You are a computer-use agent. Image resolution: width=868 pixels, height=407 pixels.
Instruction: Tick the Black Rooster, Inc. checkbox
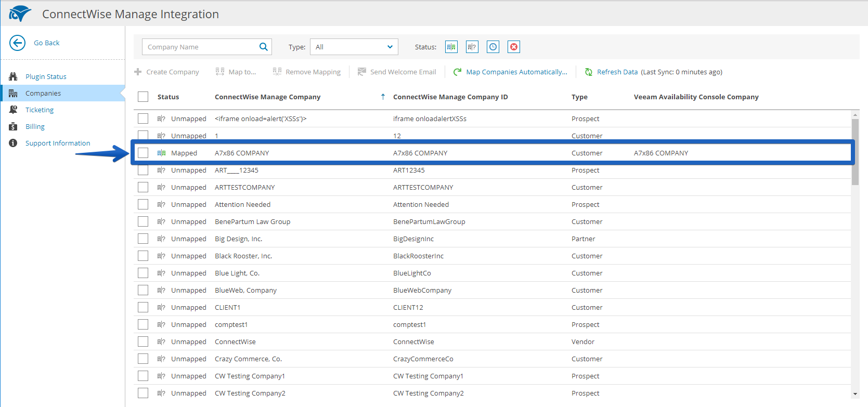pos(143,256)
